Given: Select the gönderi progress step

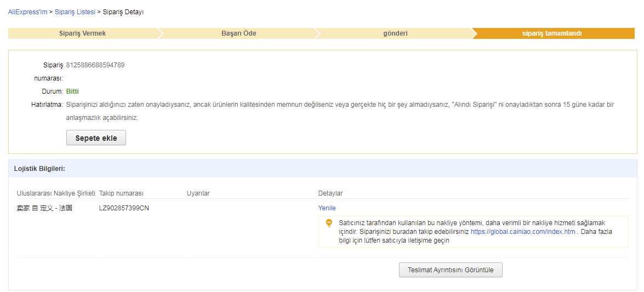Looking at the screenshot, I should (x=395, y=33).
